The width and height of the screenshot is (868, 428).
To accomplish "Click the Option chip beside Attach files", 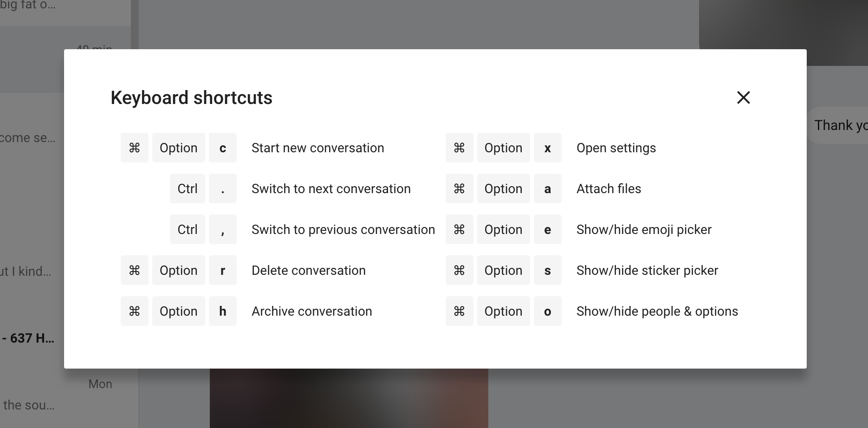I will point(503,188).
